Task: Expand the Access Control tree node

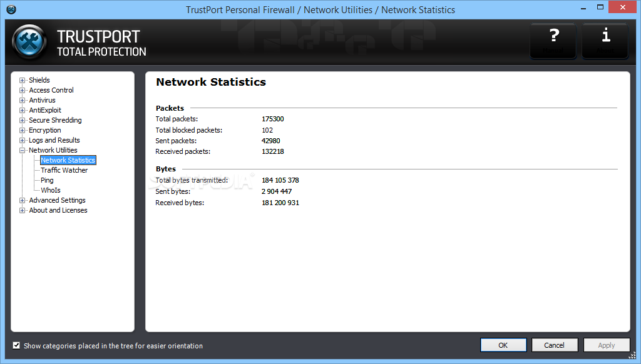Action: [22, 90]
